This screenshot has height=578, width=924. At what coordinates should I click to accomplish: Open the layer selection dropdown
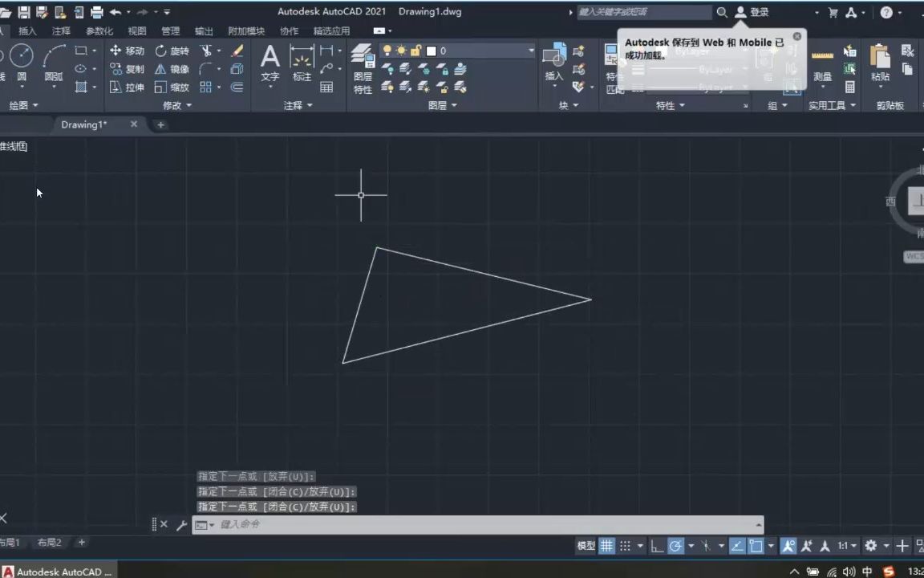click(x=529, y=51)
